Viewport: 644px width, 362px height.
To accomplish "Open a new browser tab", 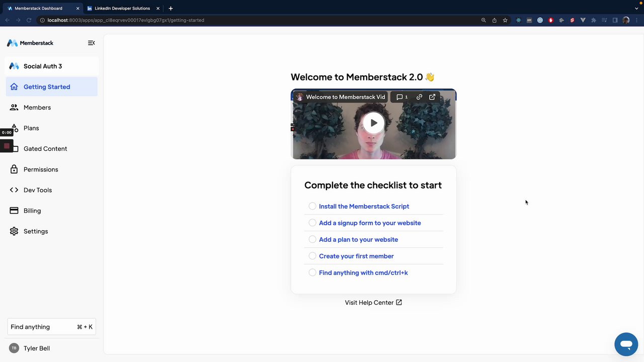I will pos(171,9).
